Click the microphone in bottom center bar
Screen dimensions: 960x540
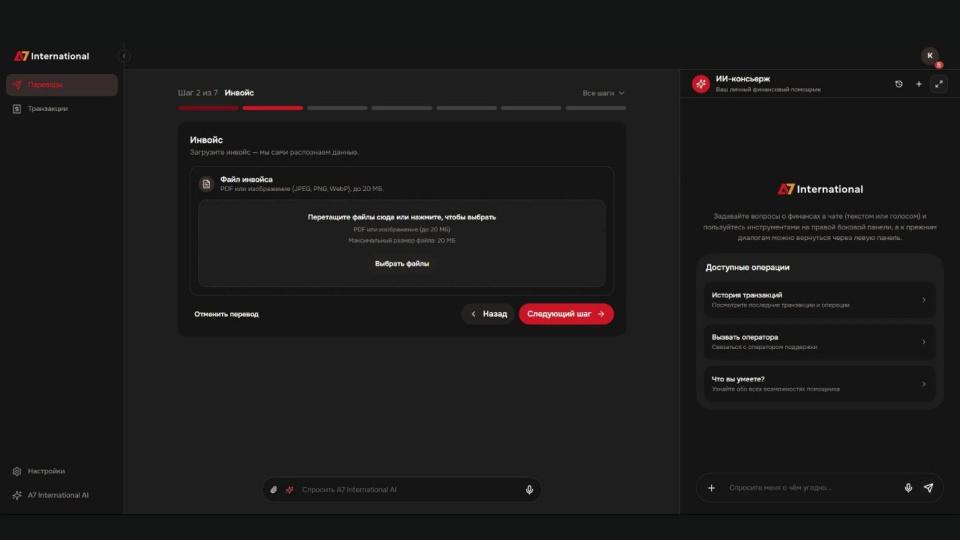530,490
